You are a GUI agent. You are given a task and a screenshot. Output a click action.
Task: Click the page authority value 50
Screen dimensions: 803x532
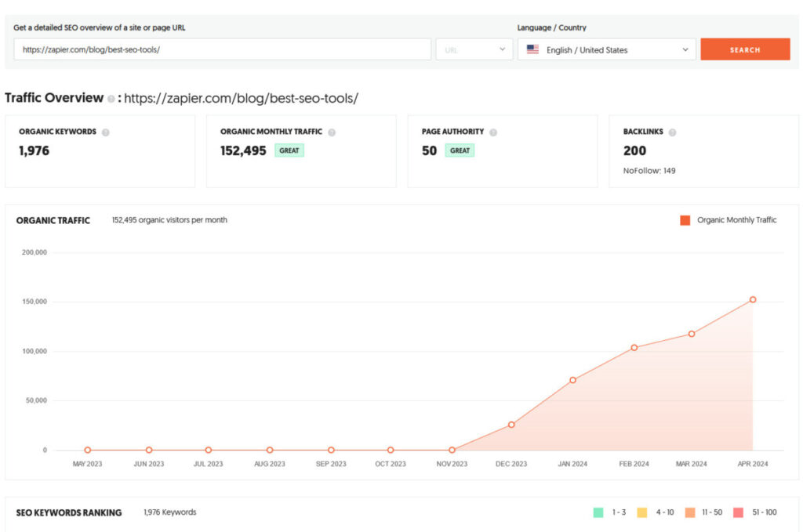429,151
